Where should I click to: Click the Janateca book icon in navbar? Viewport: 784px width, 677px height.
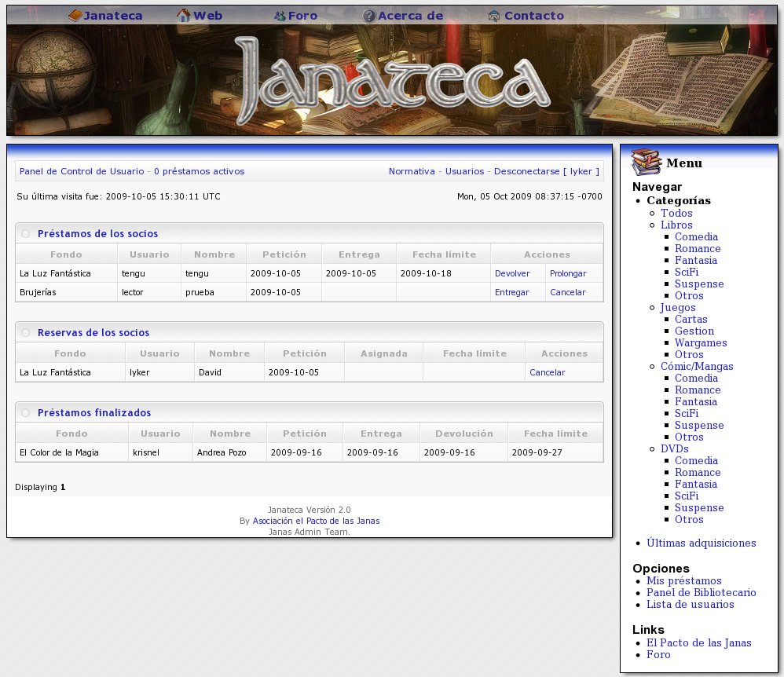click(75, 16)
